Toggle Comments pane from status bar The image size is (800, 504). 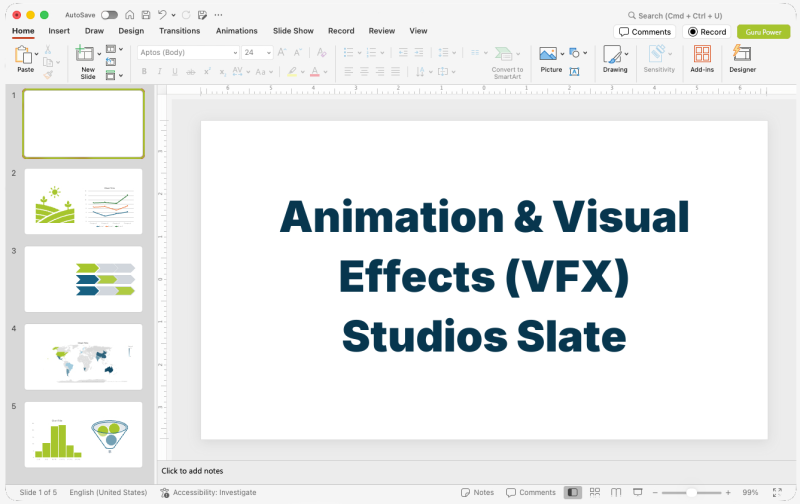531,492
